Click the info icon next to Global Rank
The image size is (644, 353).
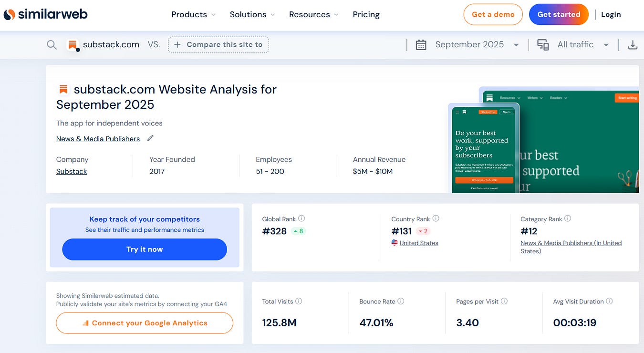click(301, 218)
